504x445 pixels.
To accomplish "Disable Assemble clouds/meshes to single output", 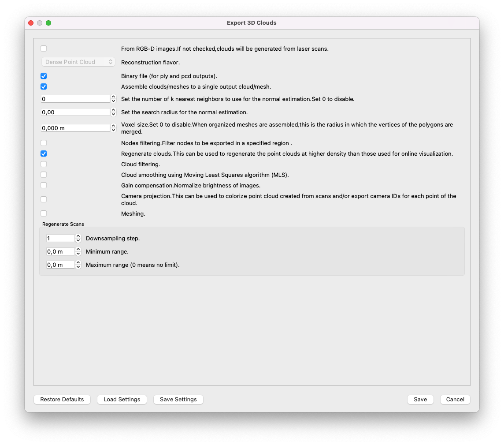I will point(44,87).
